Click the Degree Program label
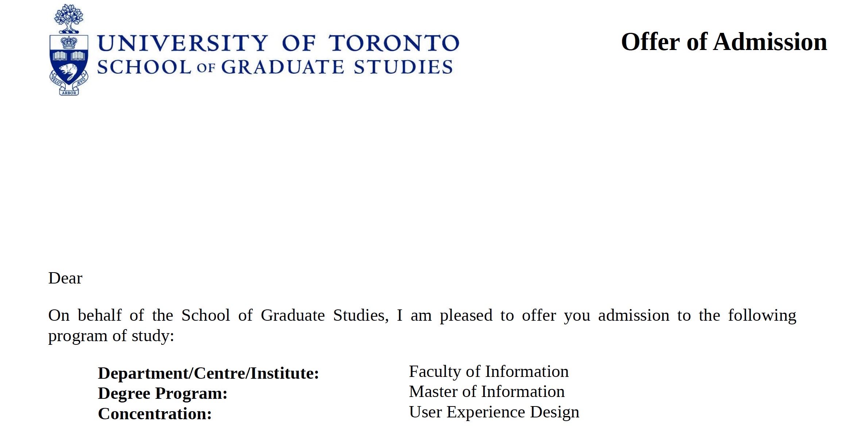Viewport: 868px width, 432px height. click(x=163, y=393)
